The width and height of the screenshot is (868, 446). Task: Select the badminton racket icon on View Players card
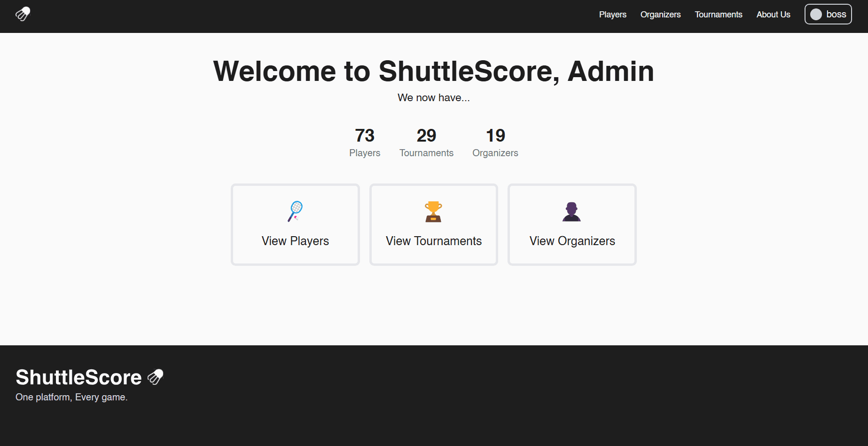coord(295,211)
